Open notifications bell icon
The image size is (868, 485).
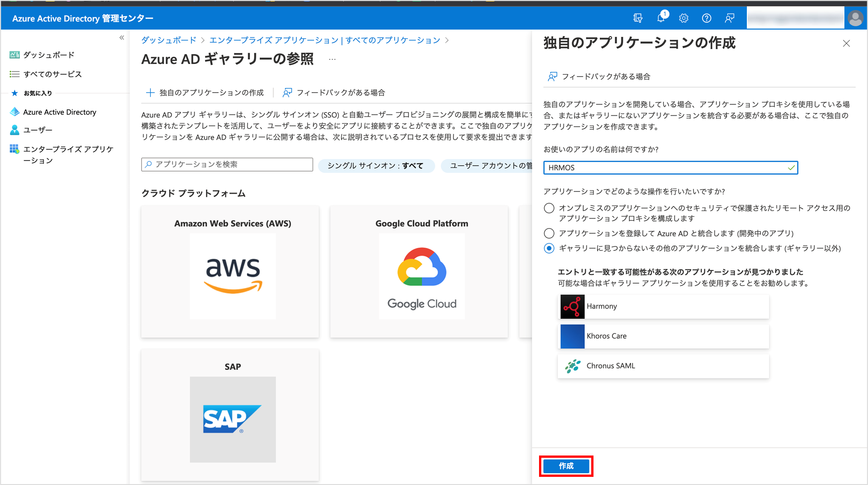pos(662,18)
